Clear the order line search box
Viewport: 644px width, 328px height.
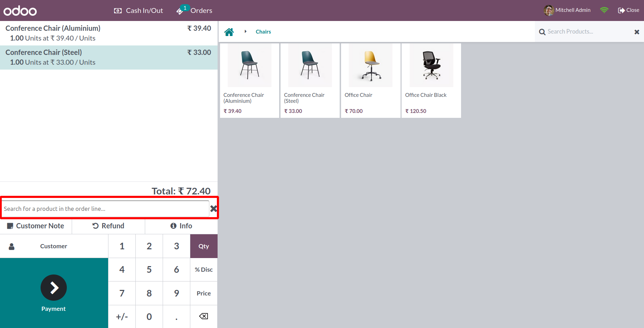[213, 209]
